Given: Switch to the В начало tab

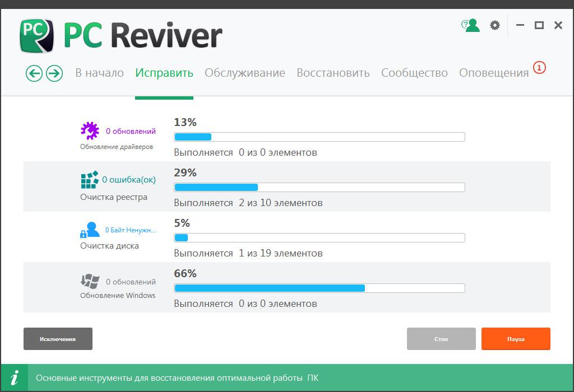Looking at the screenshot, I should (100, 73).
